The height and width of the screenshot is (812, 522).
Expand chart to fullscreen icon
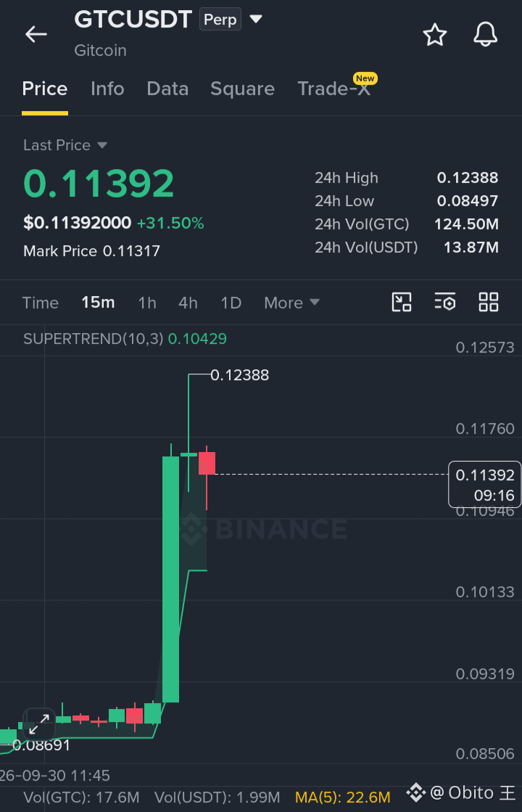[39, 723]
